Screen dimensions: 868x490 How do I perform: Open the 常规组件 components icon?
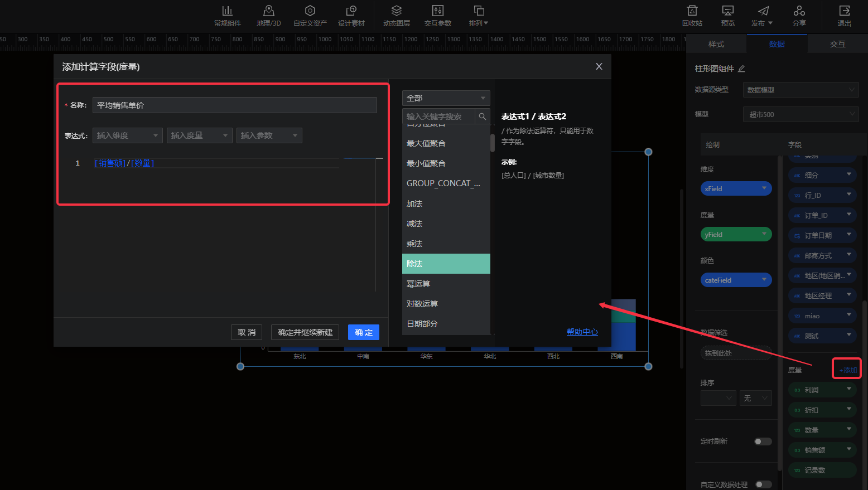point(227,11)
